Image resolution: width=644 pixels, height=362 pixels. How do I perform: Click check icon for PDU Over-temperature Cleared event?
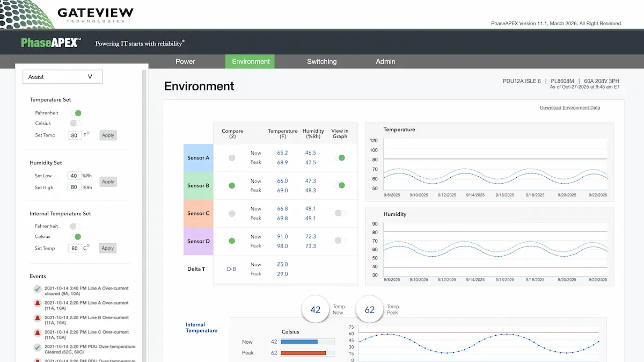tap(38, 347)
